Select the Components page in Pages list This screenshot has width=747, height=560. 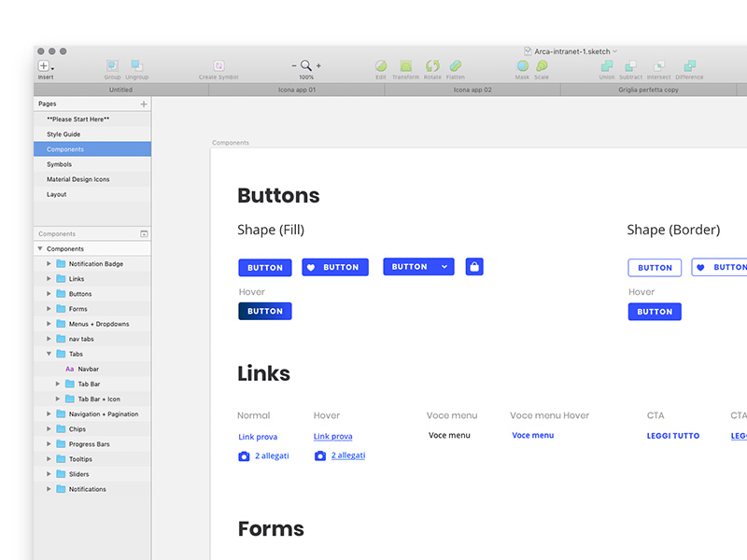(92, 149)
